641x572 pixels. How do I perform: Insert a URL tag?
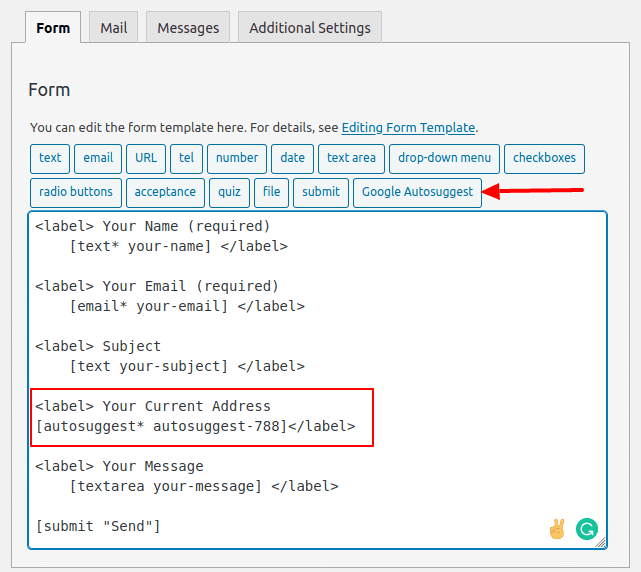click(x=146, y=158)
